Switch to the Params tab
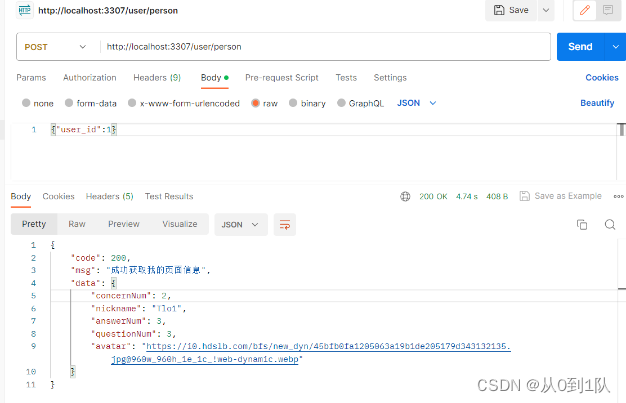The height and width of the screenshot is (403, 626). click(x=31, y=77)
